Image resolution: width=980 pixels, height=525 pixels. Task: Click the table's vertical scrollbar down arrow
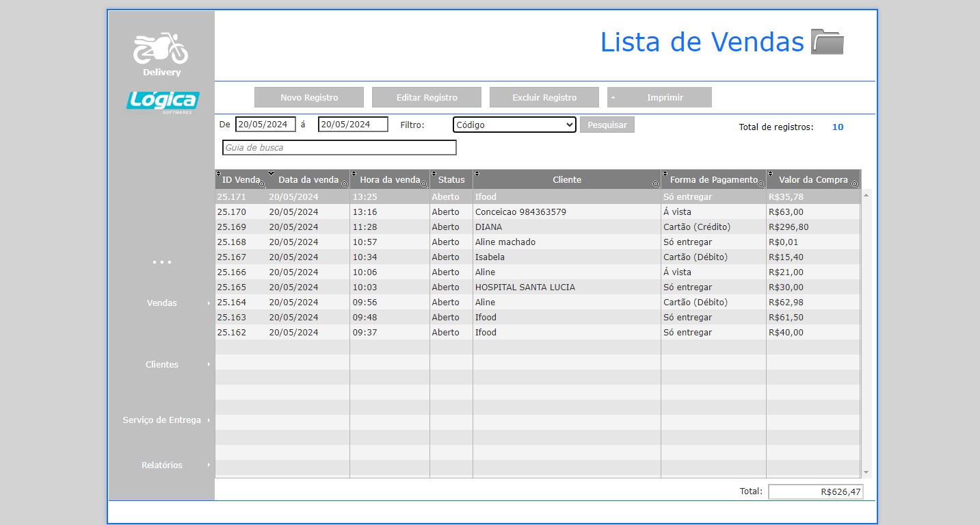click(866, 472)
